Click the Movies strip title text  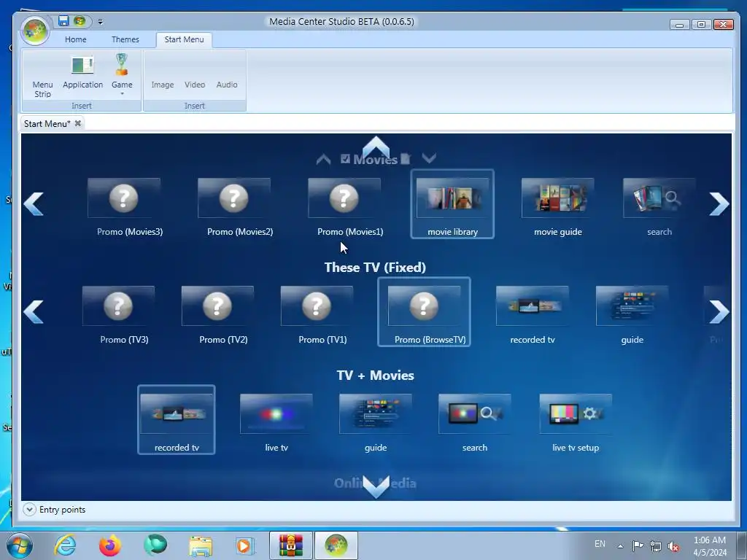click(376, 160)
